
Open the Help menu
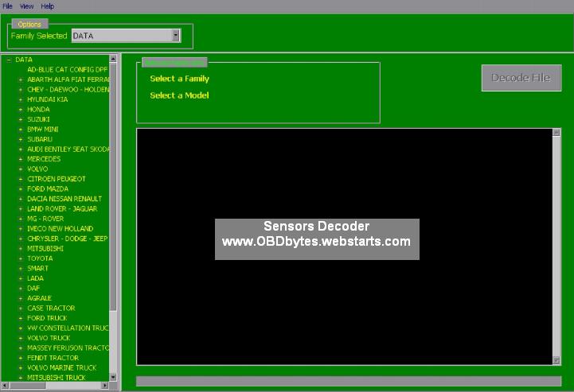(x=48, y=6)
